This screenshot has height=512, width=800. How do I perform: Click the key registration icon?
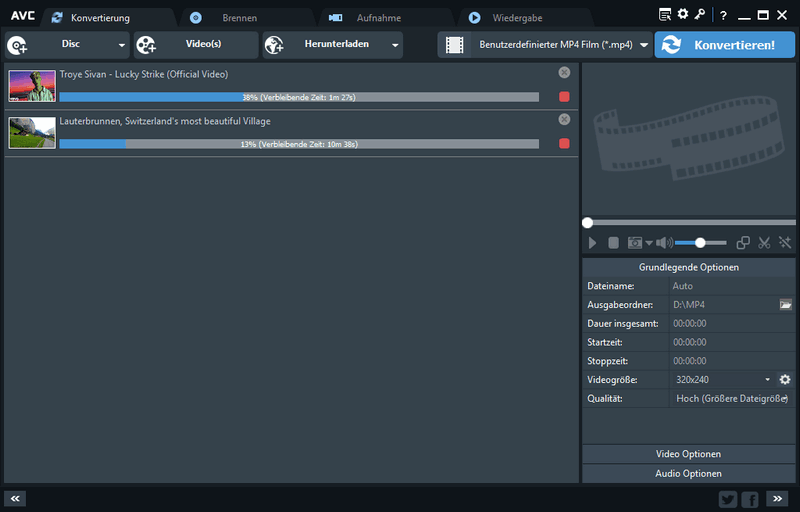(x=699, y=14)
